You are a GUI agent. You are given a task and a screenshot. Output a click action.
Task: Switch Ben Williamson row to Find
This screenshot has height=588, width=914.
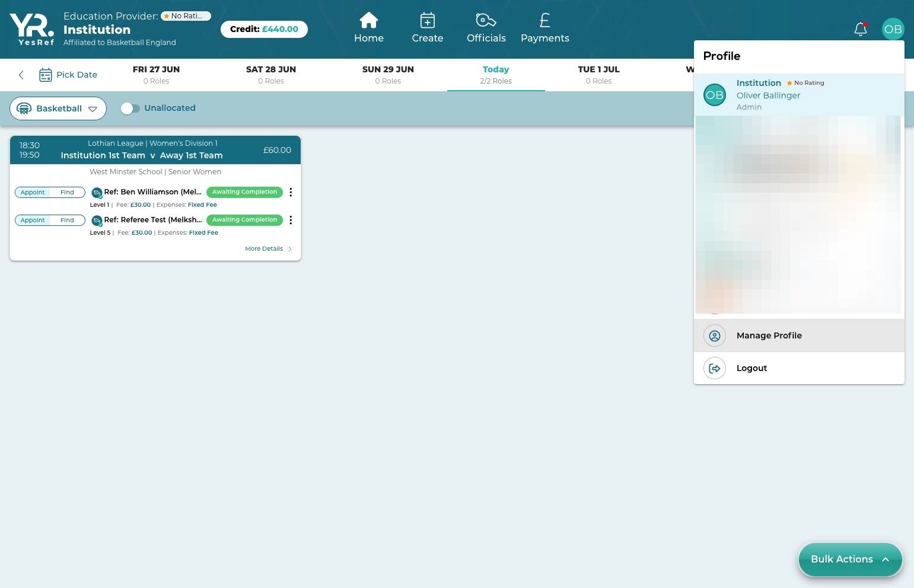[x=67, y=192]
